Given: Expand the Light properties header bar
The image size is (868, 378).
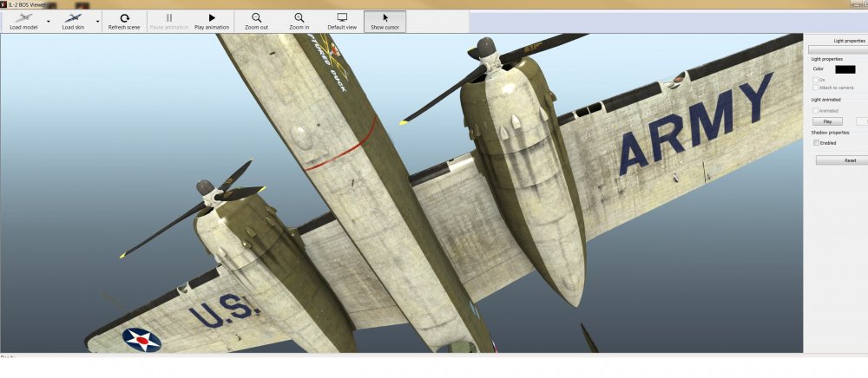Looking at the screenshot, I should pos(838,49).
